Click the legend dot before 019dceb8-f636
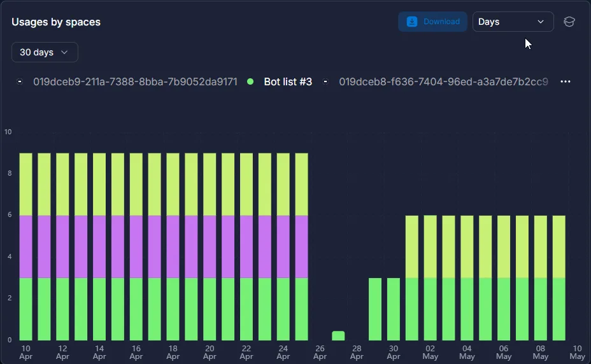 325,81
